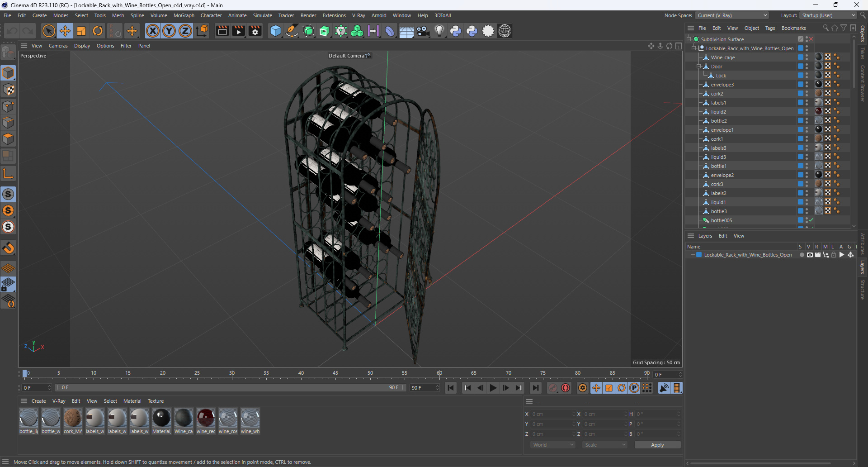Open the Layers Edit menu
Viewport: 868px width, 467px height.
coord(723,236)
